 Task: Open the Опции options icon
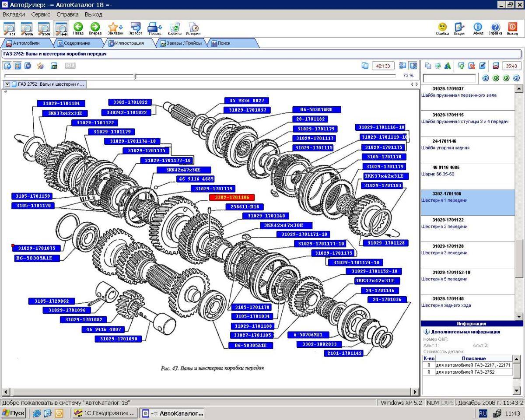459,28
